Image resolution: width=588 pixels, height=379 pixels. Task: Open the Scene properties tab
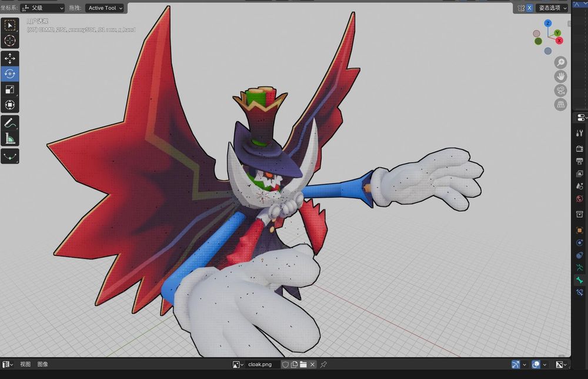[x=579, y=186]
